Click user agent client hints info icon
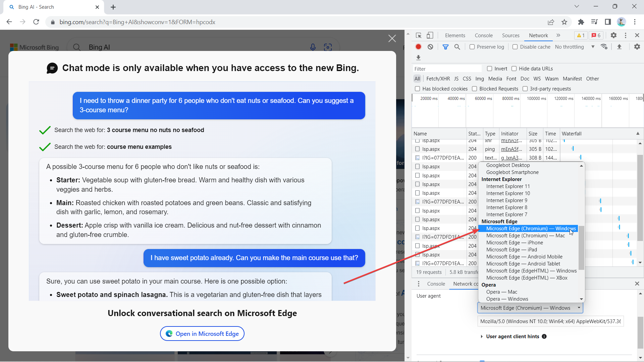The height and width of the screenshot is (362, 644). pos(544,337)
